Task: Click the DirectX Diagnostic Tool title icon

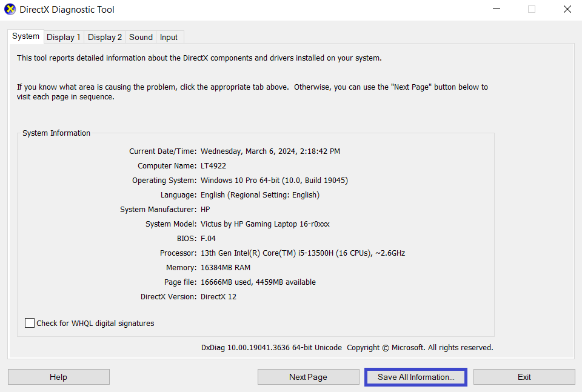Action: click(x=10, y=9)
